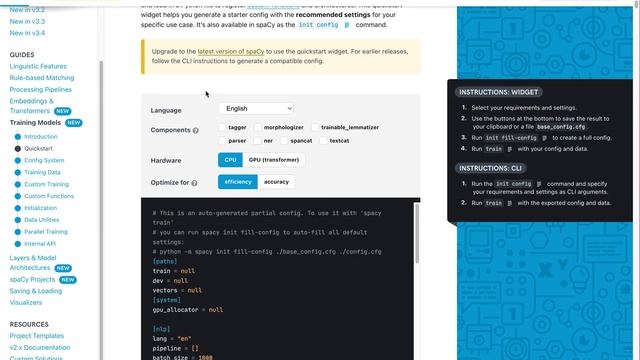The image size is (640, 360).
Task: Jump to Quickstart subsection
Action: [38, 149]
